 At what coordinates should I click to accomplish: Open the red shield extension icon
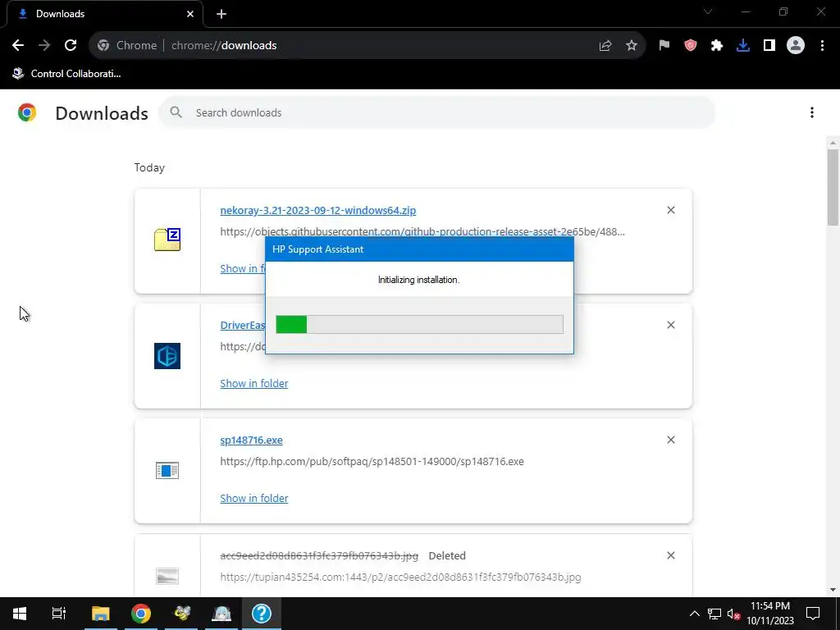tap(691, 46)
